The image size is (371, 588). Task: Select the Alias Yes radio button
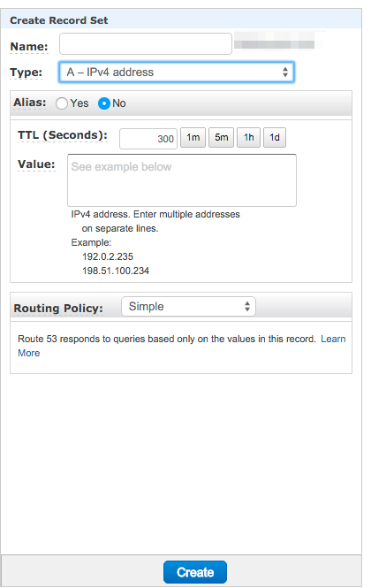click(62, 103)
